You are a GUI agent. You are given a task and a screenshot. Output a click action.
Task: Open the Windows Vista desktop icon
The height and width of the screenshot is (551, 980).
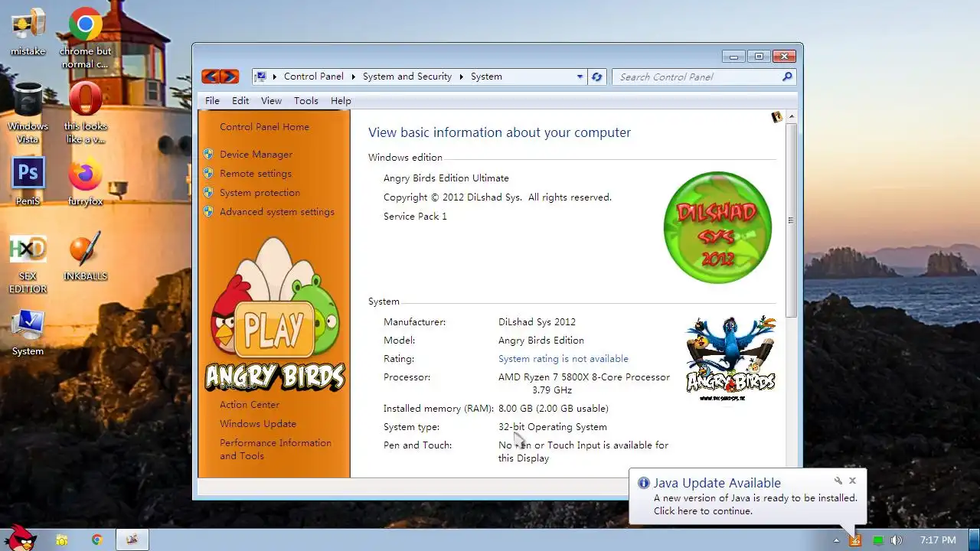click(x=28, y=113)
